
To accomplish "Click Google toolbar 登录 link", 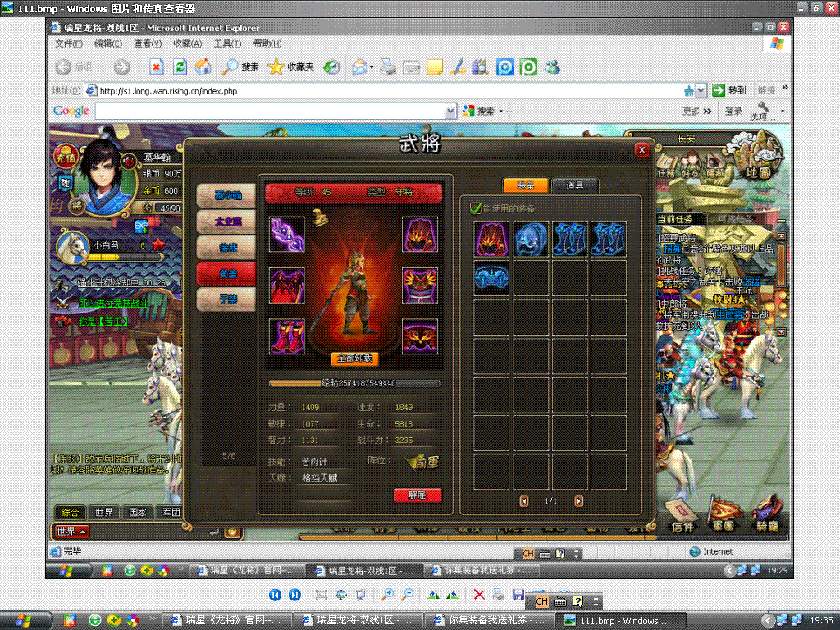I will tap(733, 111).
